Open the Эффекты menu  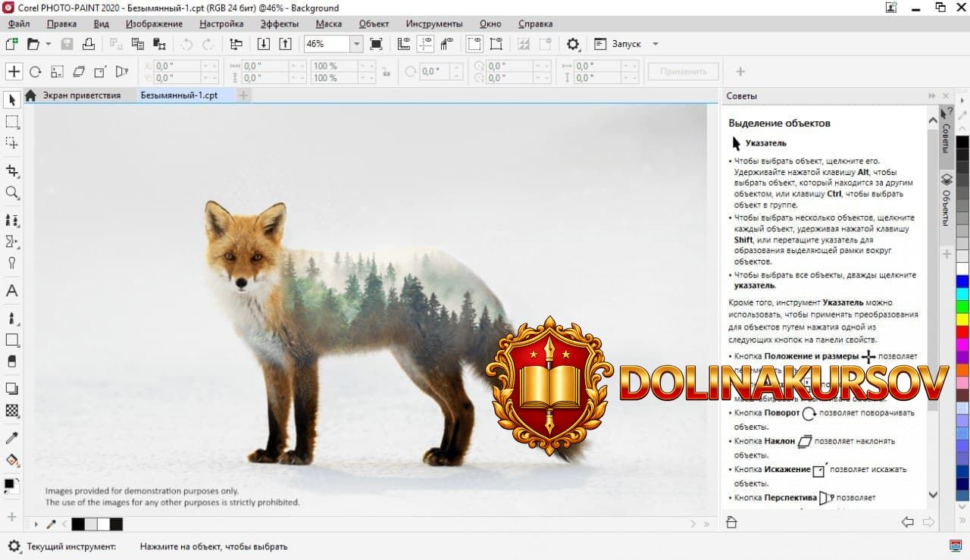click(x=278, y=23)
